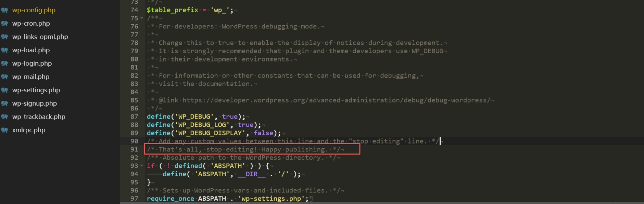Click the horizontal scrollbar below the code
This screenshot has height=204, width=644.
point(377,203)
